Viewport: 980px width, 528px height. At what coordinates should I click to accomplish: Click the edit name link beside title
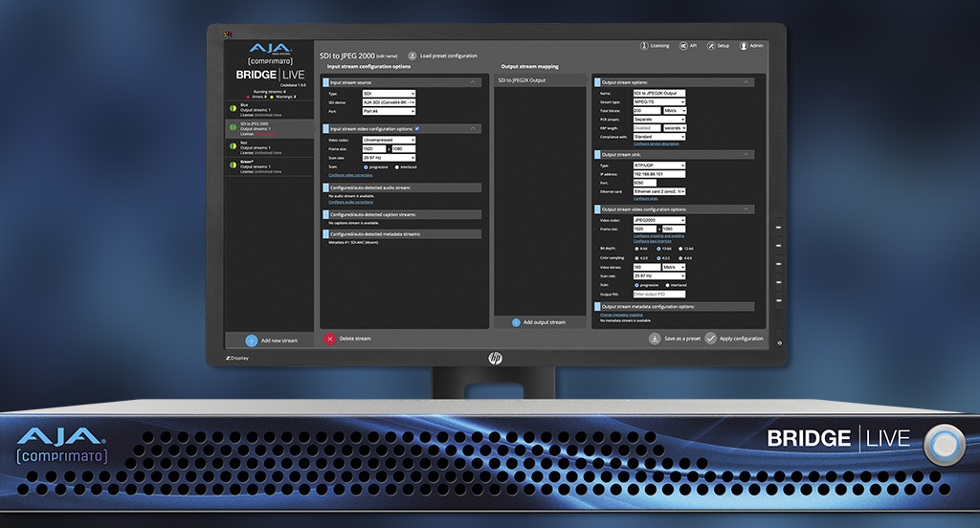(x=387, y=56)
